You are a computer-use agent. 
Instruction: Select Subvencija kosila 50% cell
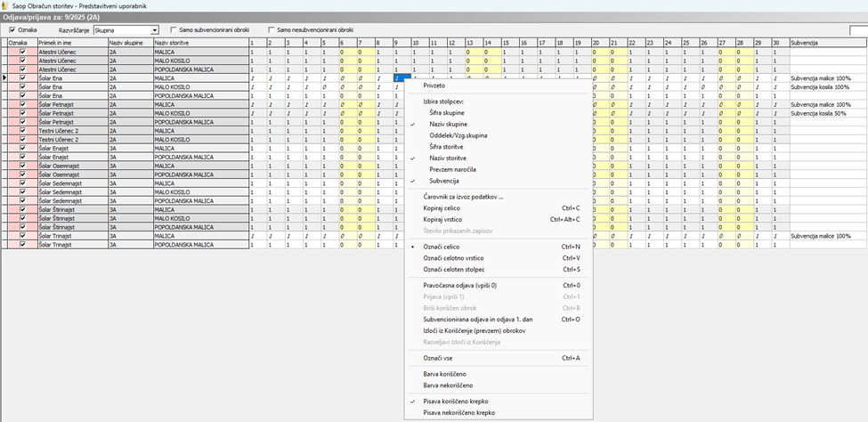[x=829, y=113]
